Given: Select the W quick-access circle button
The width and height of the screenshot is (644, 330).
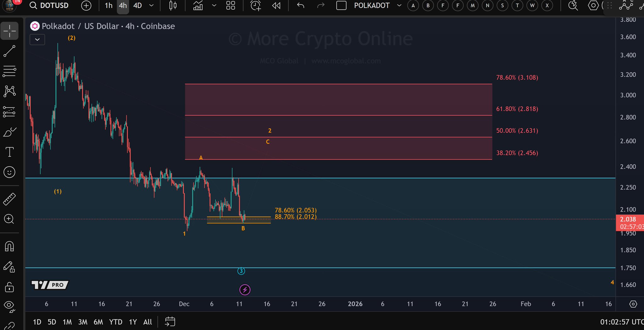Looking at the screenshot, I should point(532,6).
